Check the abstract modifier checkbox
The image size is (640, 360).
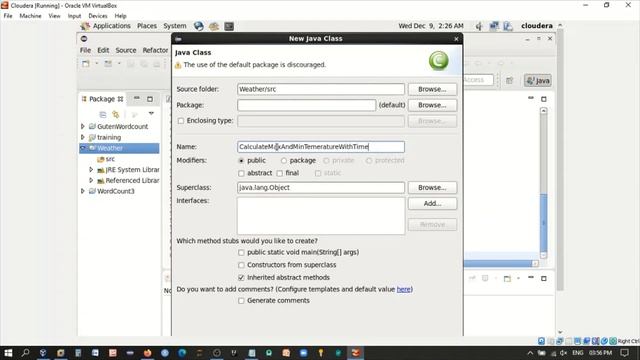(x=241, y=173)
